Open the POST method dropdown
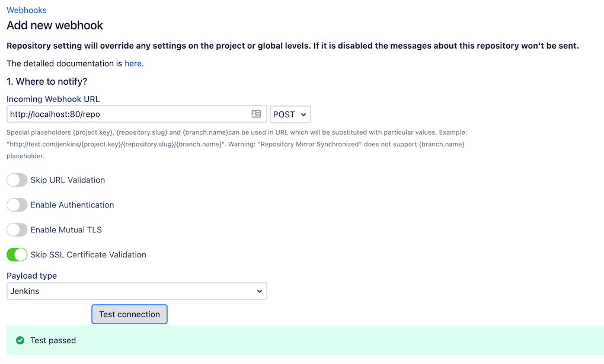The image size is (604, 364). click(x=290, y=114)
